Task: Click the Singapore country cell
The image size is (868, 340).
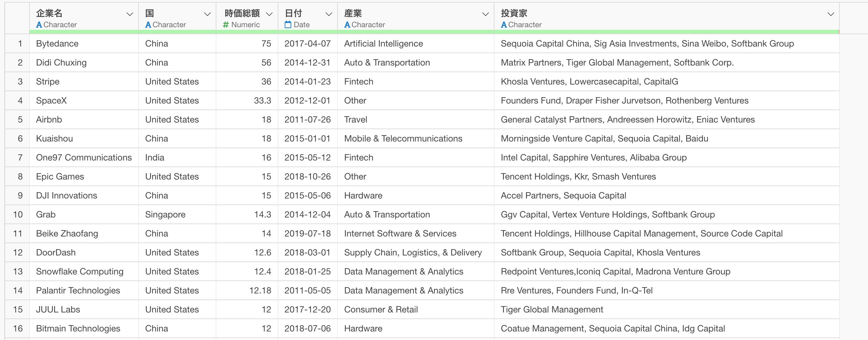Action: (177, 215)
